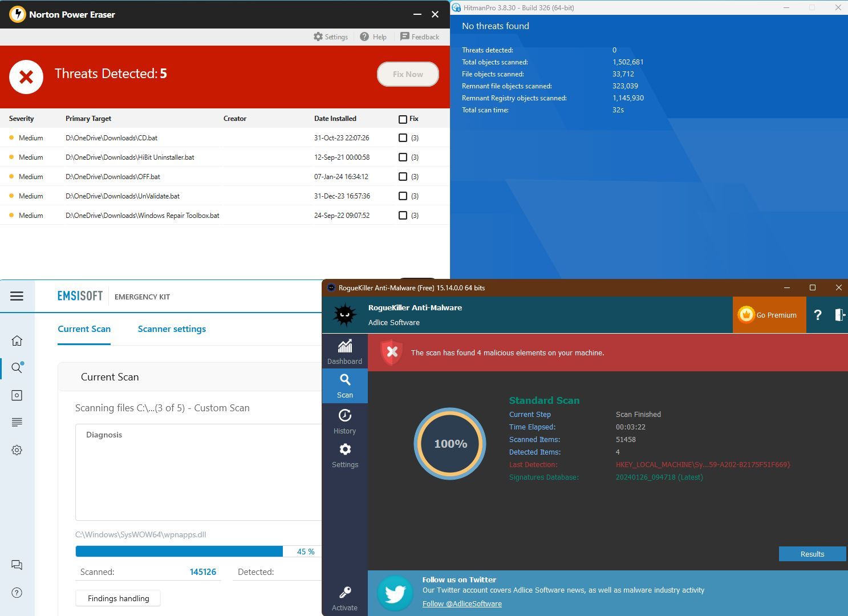Select the Current Scan tab

pyautogui.click(x=84, y=329)
